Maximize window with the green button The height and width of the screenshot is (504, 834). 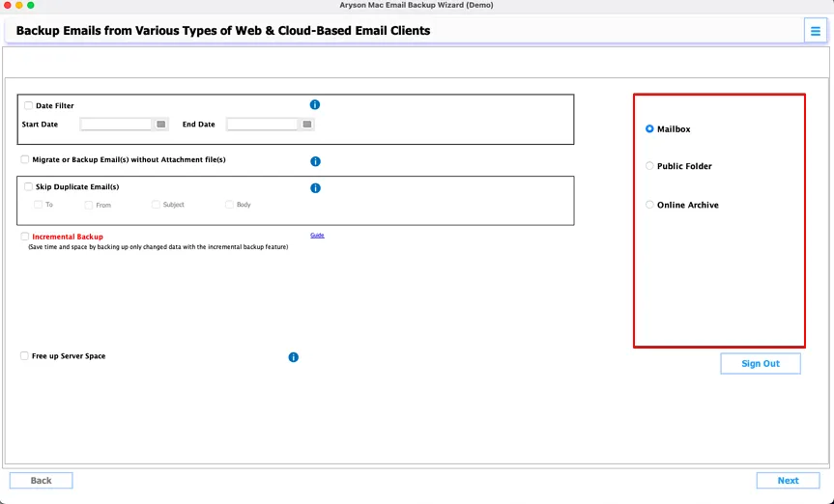[31, 6]
